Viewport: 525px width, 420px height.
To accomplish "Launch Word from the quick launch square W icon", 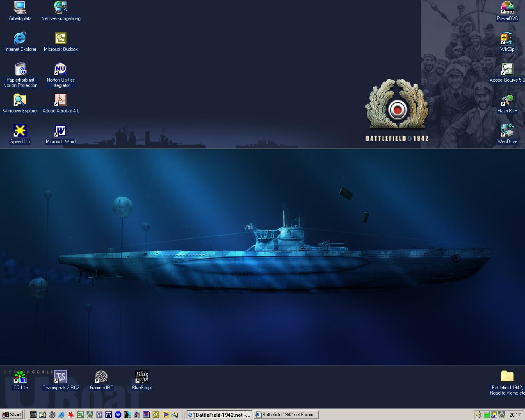I will (109, 415).
